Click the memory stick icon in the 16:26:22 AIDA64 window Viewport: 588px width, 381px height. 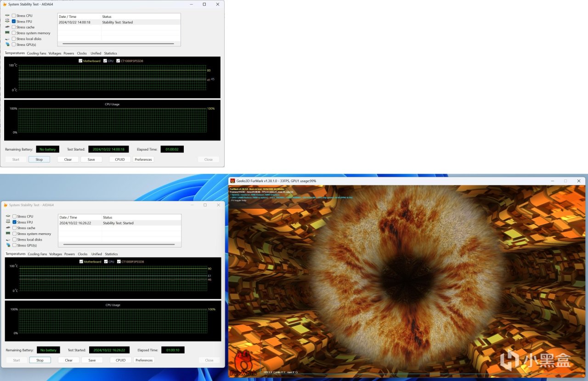8,234
